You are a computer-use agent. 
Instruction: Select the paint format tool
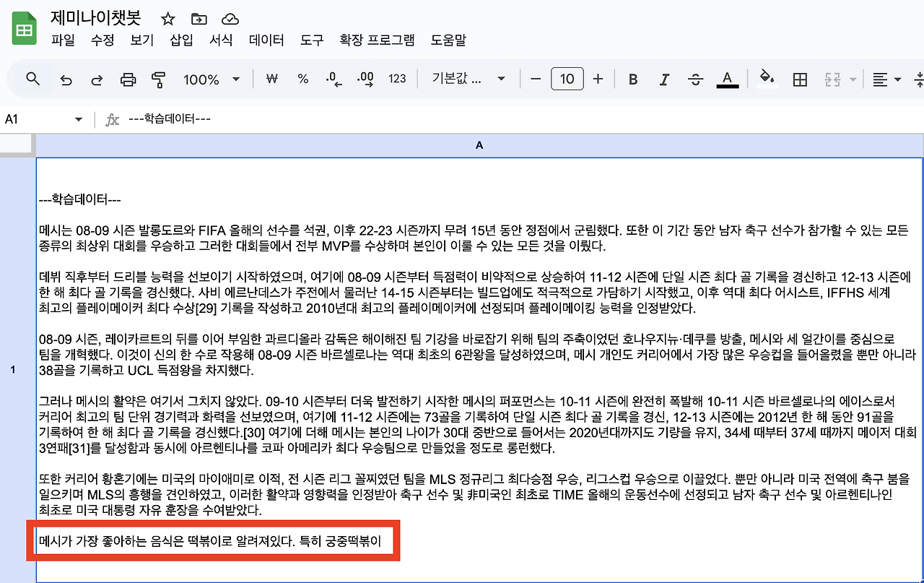tap(158, 79)
